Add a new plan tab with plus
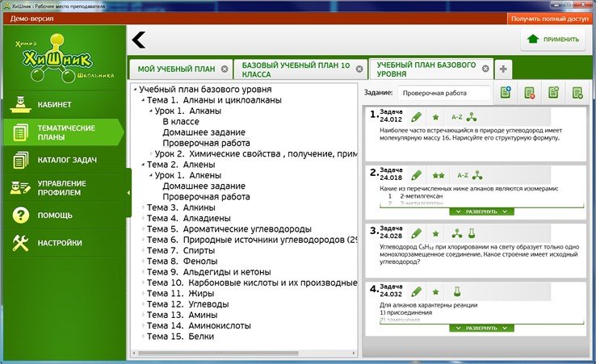This screenshot has width=596, height=364. [x=503, y=69]
